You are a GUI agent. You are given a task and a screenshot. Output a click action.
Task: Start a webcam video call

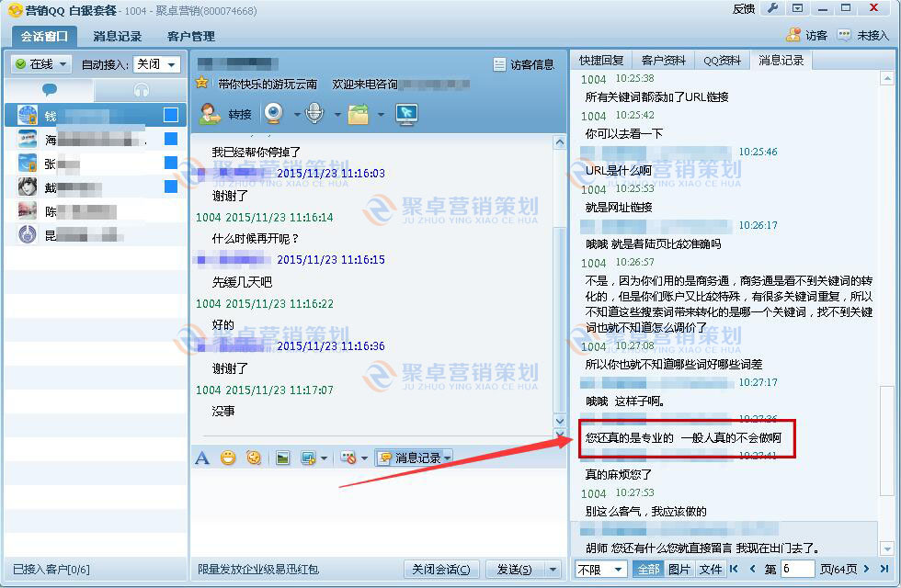(x=274, y=113)
